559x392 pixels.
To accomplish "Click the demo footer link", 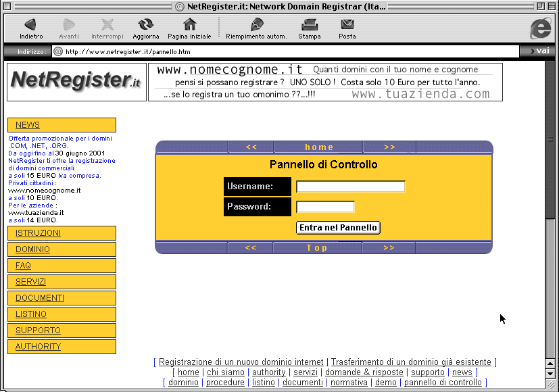I will (x=386, y=383).
